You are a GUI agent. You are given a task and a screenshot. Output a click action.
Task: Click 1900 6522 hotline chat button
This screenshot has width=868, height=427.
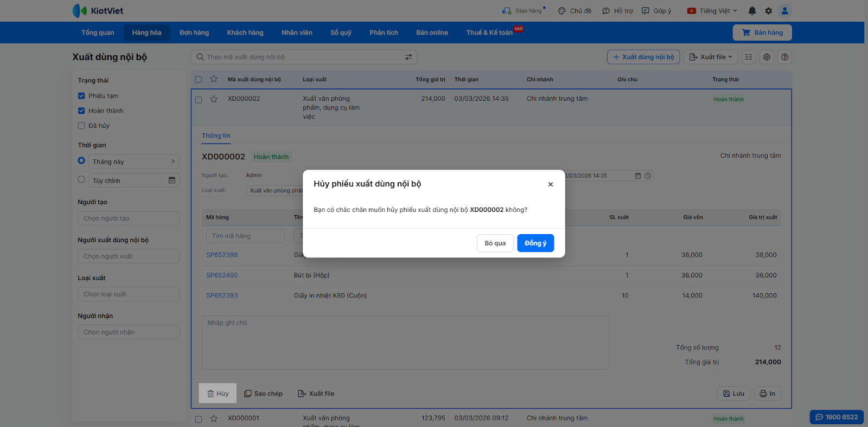coord(837,417)
